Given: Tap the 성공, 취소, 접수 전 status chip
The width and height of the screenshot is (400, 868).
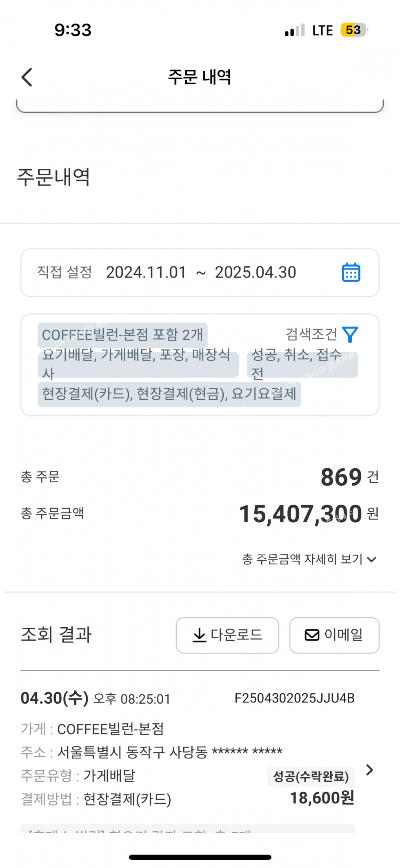Looking at the screenshot, I should [x=302, y=364].
